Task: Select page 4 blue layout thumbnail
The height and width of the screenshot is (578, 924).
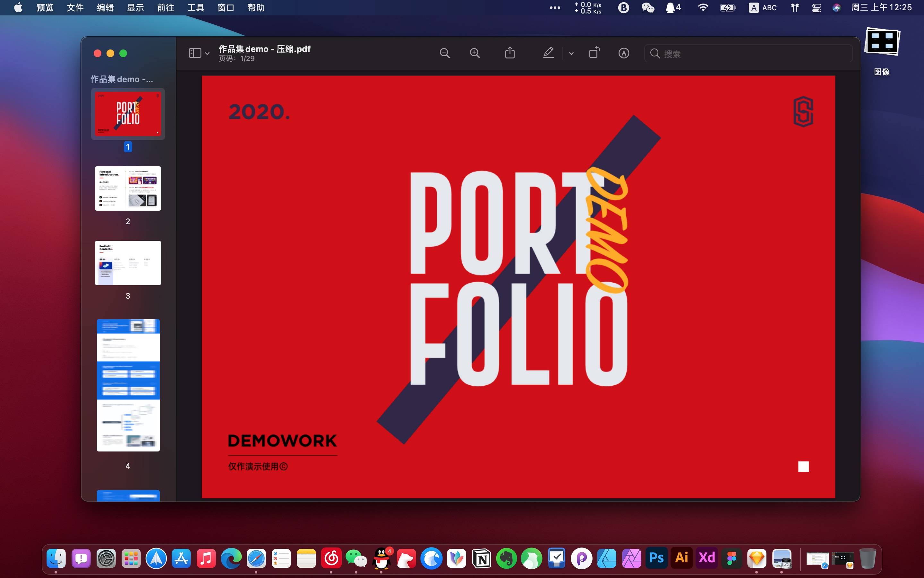Action: coord(128,385)
